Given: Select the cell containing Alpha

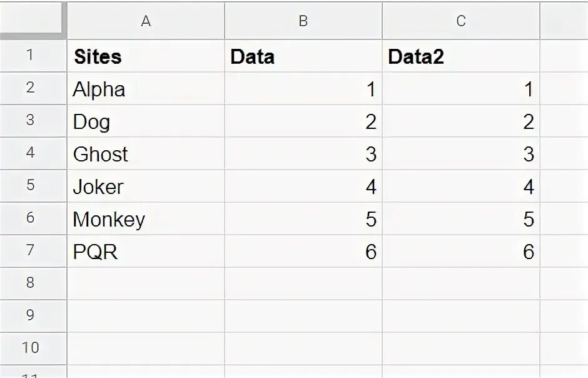Looking at the screenshot, I should click(146, 89).
